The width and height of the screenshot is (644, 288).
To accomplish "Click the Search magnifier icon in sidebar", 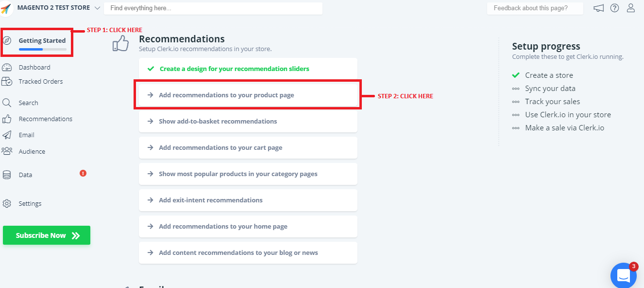I will pos(7,103).
